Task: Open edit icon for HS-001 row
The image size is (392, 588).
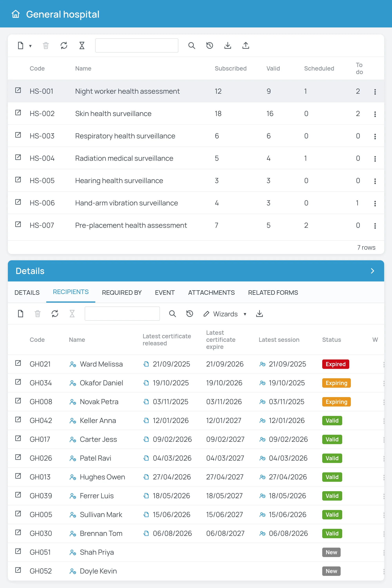Action: coord(18,90)
